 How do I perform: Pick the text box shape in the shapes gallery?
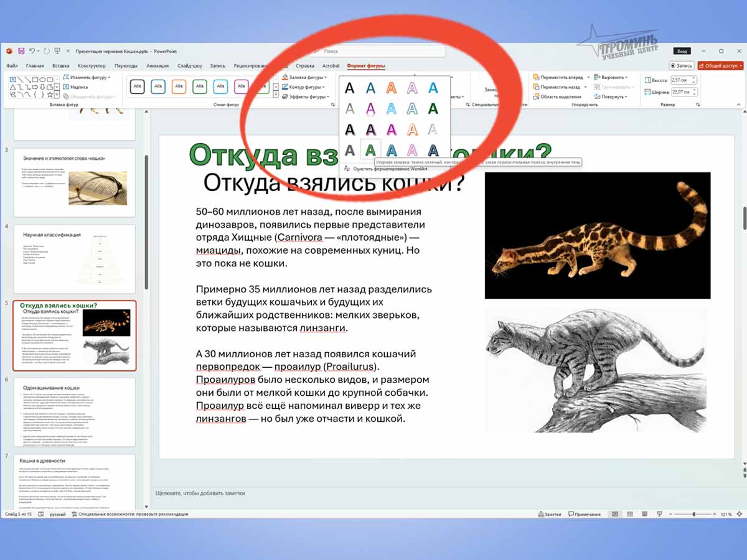coord(13,80)
